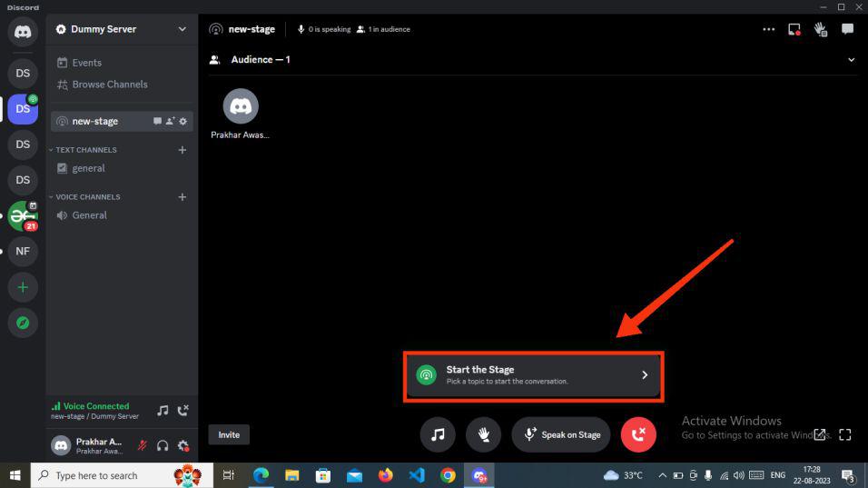Screen dimensions: 868x488
Task: Open the NF server icon
Action: click(23, 252)
